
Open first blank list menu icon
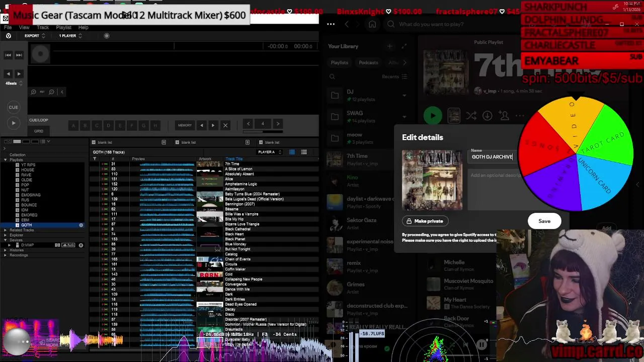click(164, 142)
